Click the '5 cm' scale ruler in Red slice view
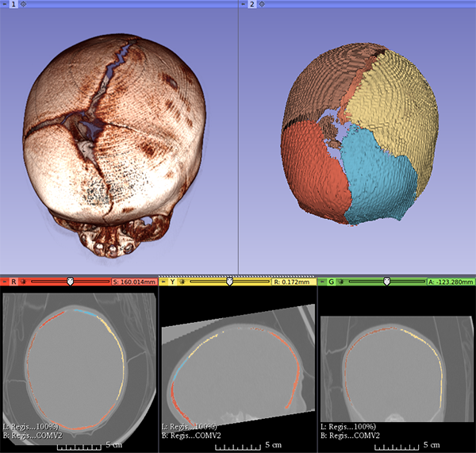Viewport: 476px width, 453px height. pos(90,446)
